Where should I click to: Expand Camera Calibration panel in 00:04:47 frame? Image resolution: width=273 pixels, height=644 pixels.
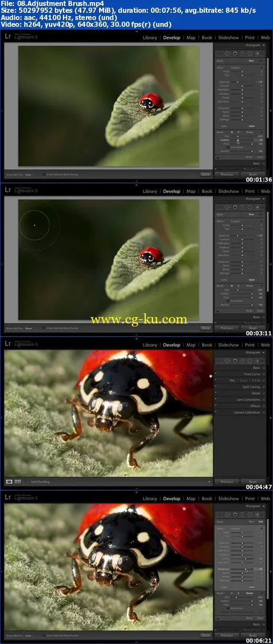(263, 412)
